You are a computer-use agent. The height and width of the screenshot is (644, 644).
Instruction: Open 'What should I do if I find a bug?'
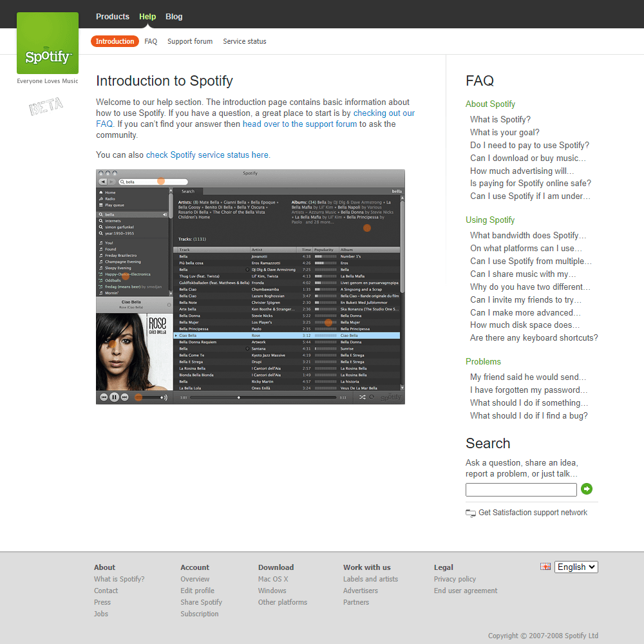click(529, 415)
